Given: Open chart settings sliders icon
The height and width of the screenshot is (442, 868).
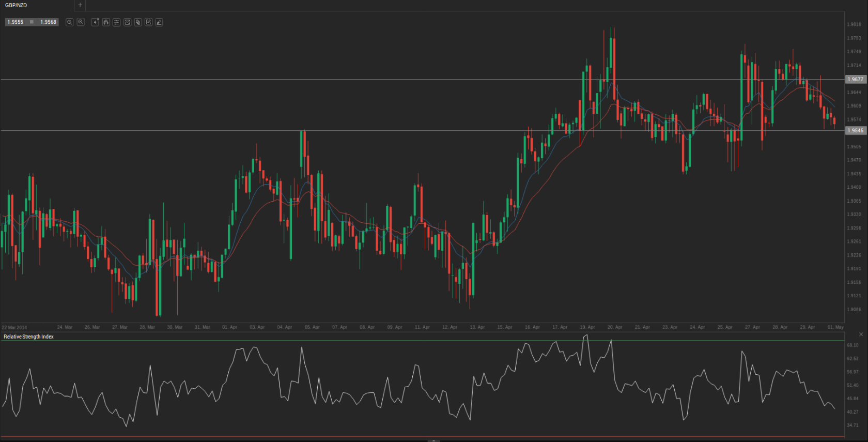Looking at the screenshot, I should 117,22.
